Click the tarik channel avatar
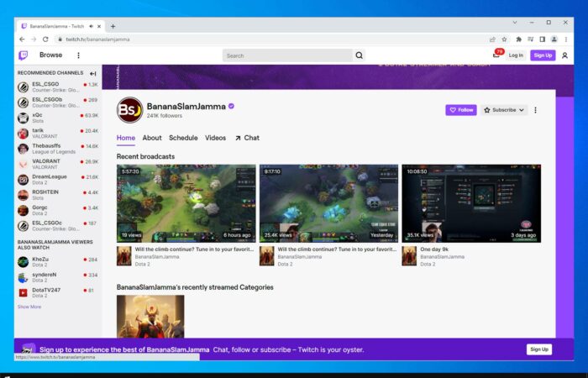Screen dimensions: 588x378 click(x=23, y=133)
